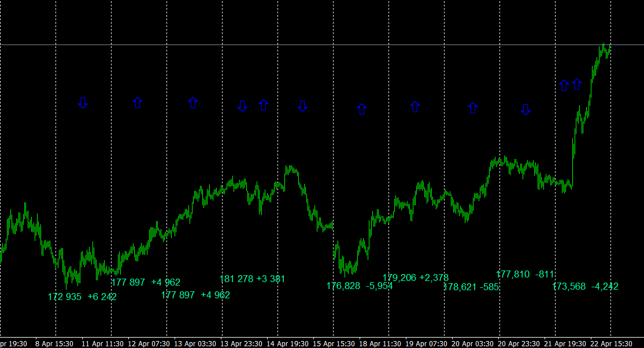This screenshot has height=348, width=644.
Task: Click the 21 Apr 19:30 time label
Action: [565, 343]
